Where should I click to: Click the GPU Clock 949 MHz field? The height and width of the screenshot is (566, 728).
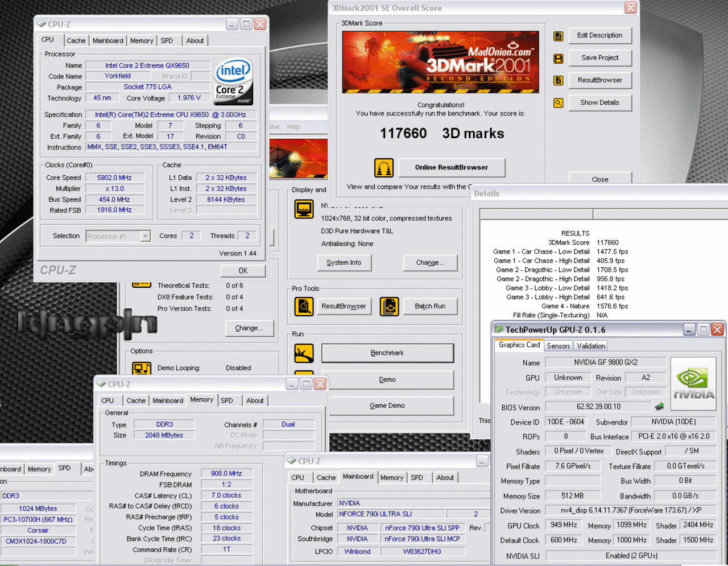pyautogui.click(x=564, y=525)
